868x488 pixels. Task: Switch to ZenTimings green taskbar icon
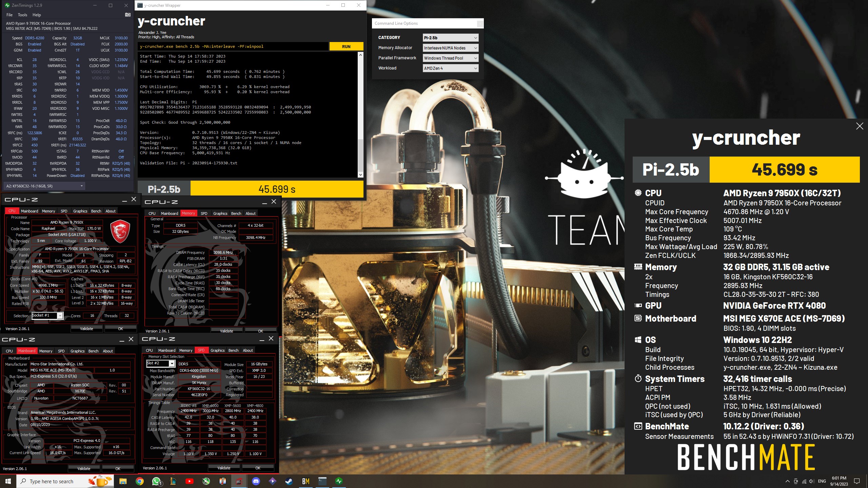[x=339, y=481]
